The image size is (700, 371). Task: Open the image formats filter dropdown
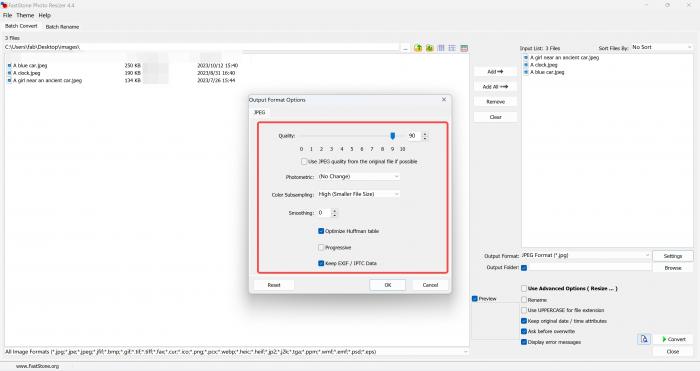click(237, 352)
